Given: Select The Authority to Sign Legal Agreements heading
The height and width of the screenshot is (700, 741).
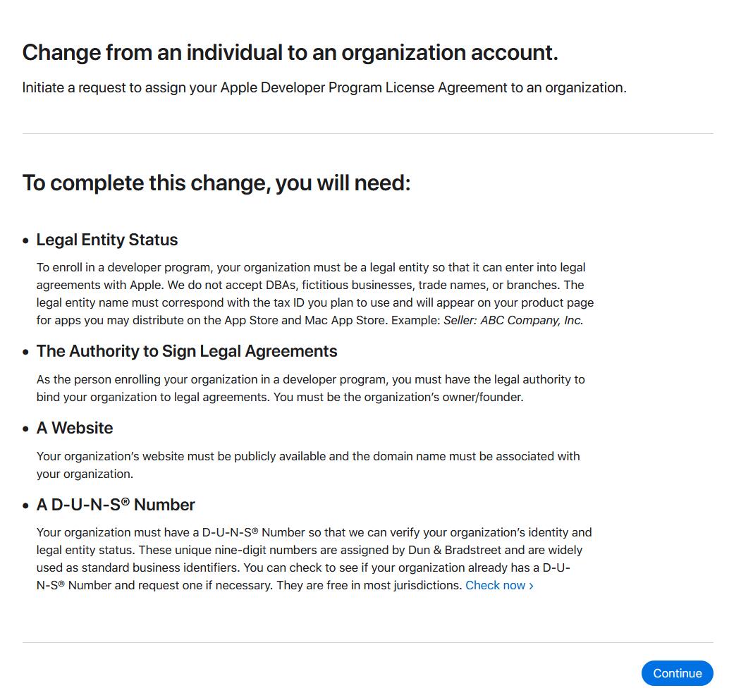Looking at the screenshot, I should coord(187,351).
